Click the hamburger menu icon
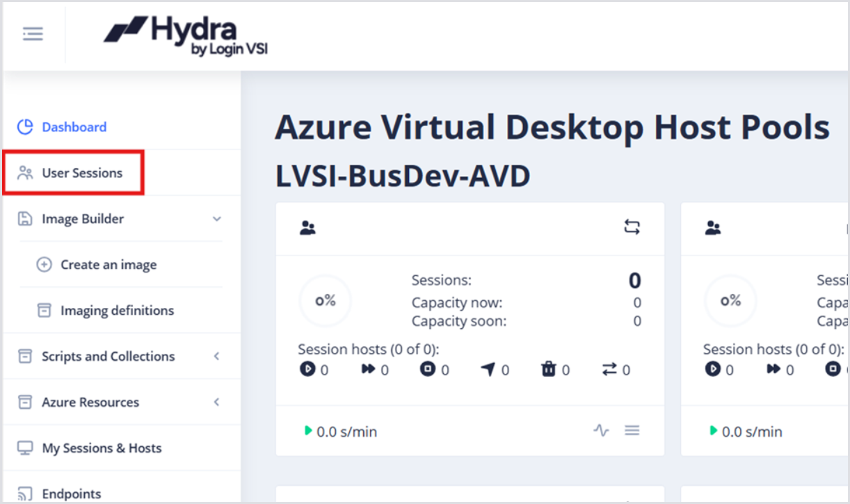 pos(33,33)
